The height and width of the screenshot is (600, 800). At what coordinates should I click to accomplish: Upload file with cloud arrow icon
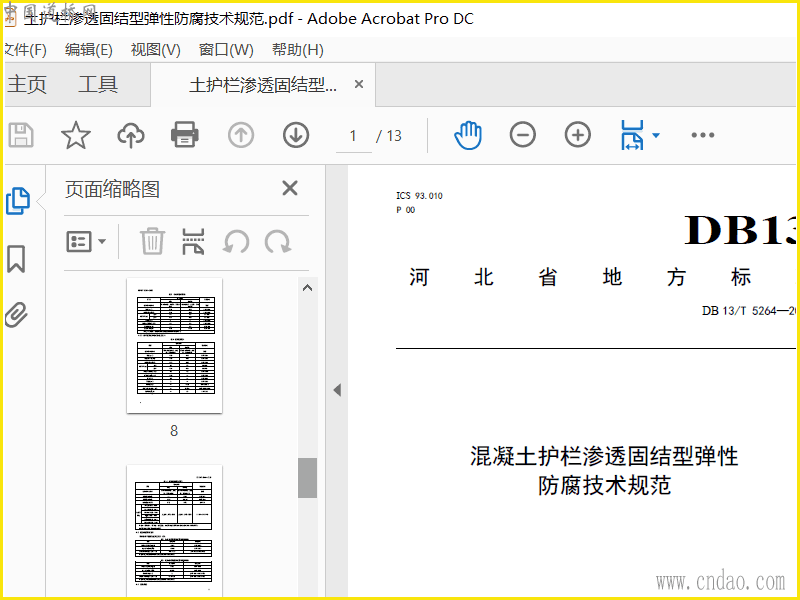coord(131,136)
